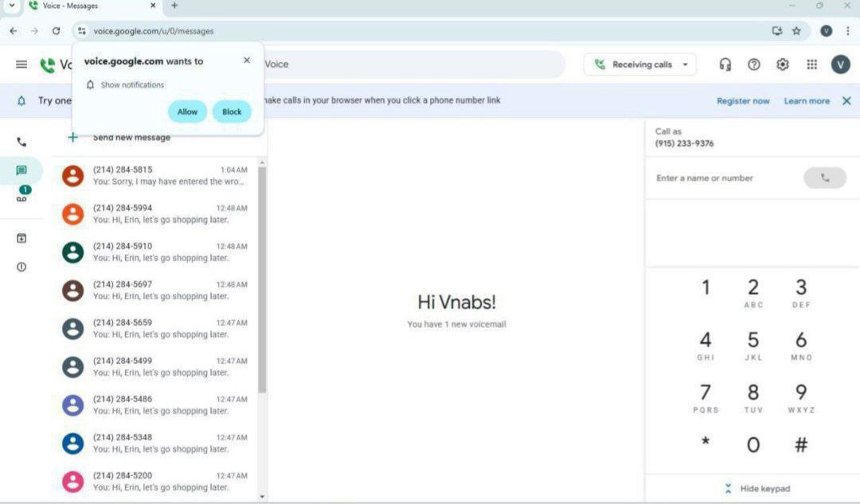This screenshot has height=504, width=860.
Task: Close the notification permission popup
Action: click(247, 61)
